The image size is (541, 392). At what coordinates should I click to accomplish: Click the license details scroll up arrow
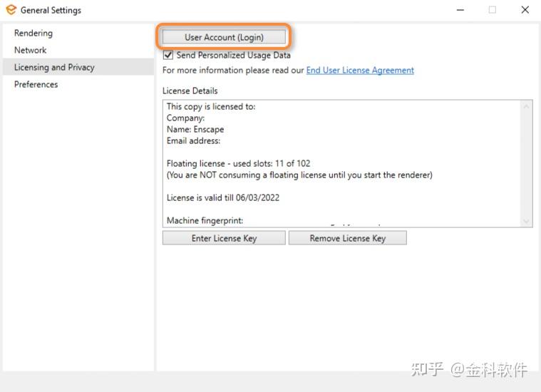click(x=526, y=107)
